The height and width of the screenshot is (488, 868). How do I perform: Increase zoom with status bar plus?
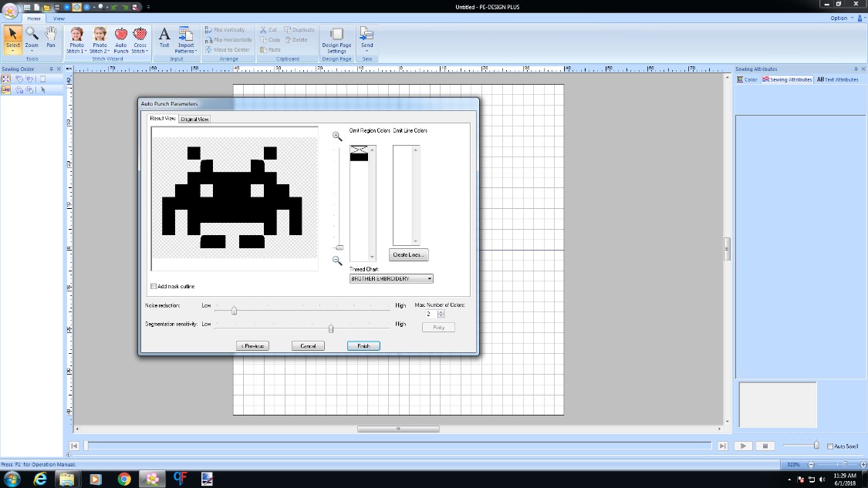pyautogui.click(x=863, y=464)
